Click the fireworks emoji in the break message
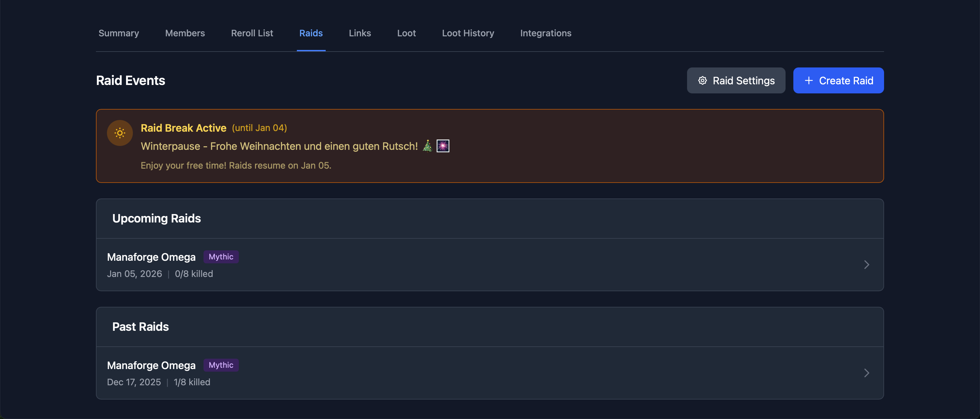 [x=443, y=145]
